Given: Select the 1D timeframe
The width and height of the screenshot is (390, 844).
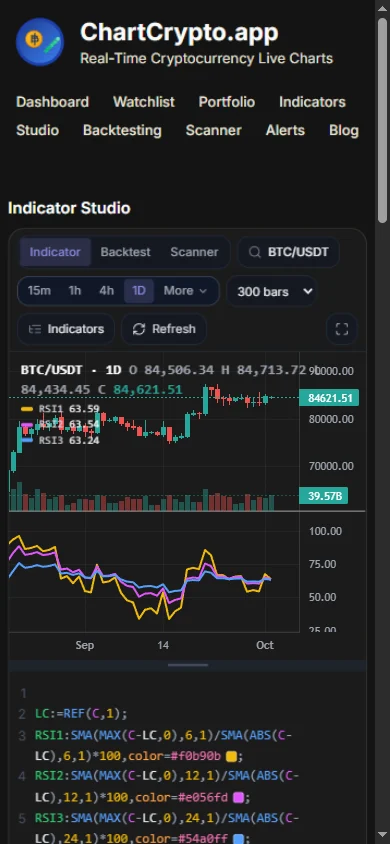Looking at the screenshot, I should click(x=139, y=291).
